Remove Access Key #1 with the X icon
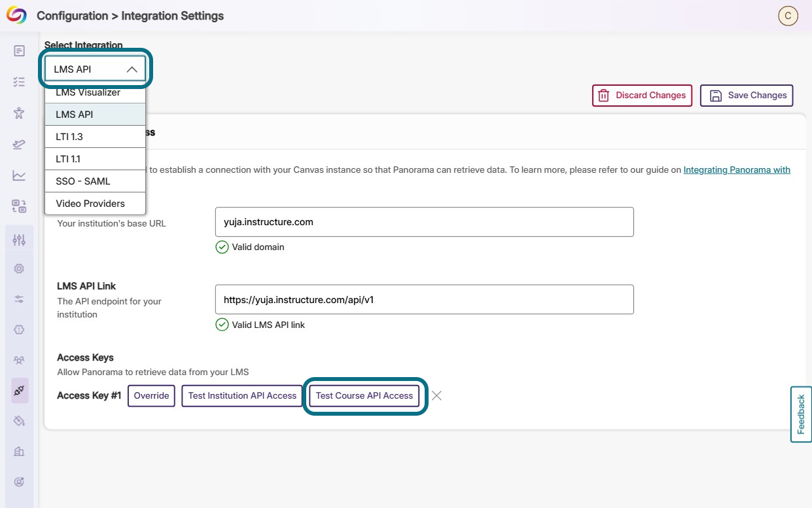 click(x=437, y=395)
